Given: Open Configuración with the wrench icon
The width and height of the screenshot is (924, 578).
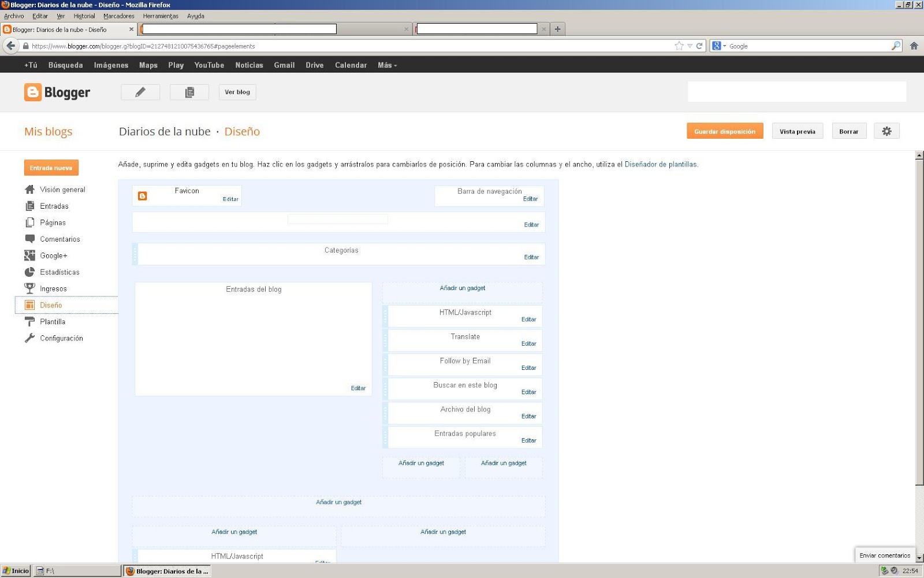Looking at the screenshot, I should pyautogui.click(x=29, y=338).
